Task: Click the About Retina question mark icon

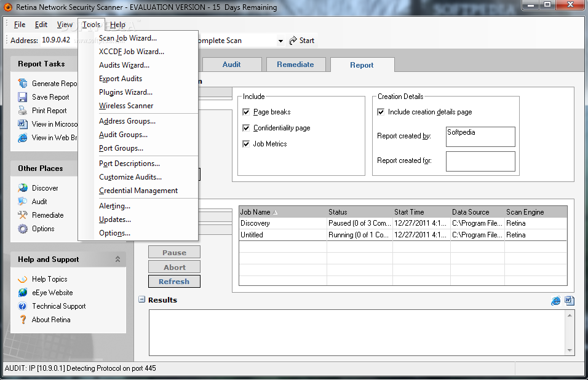Action: [23, 320]
